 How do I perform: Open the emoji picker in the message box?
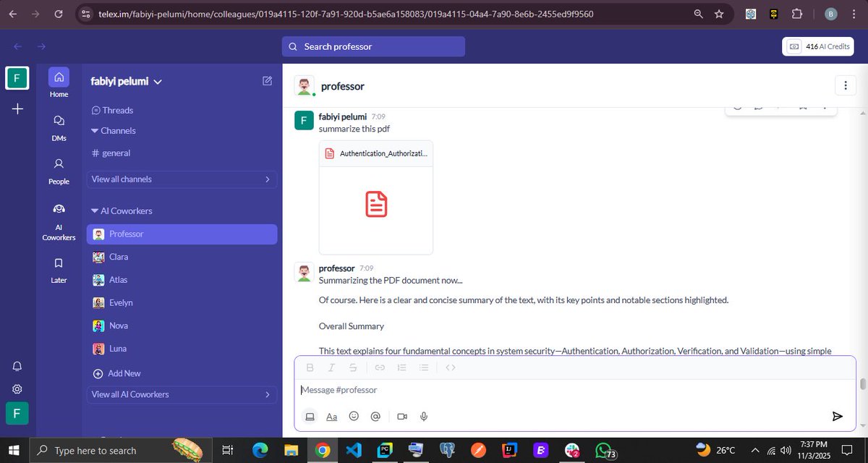(354, 416)
